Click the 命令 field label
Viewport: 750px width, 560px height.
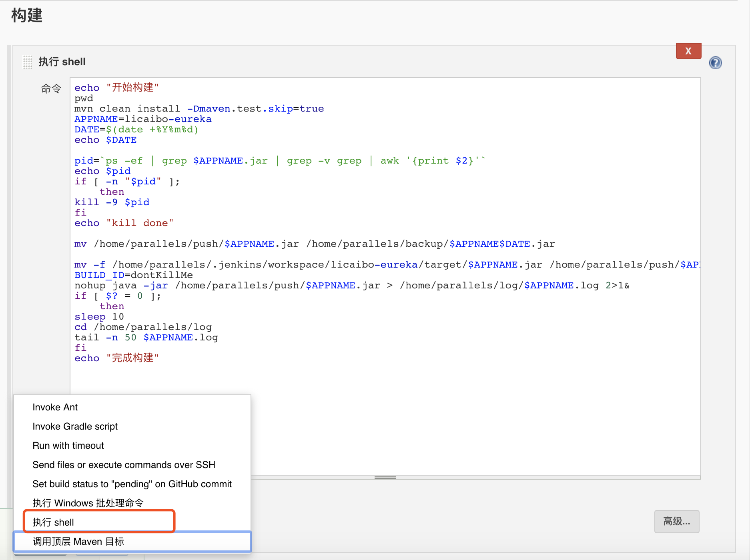tap(51, 88)
